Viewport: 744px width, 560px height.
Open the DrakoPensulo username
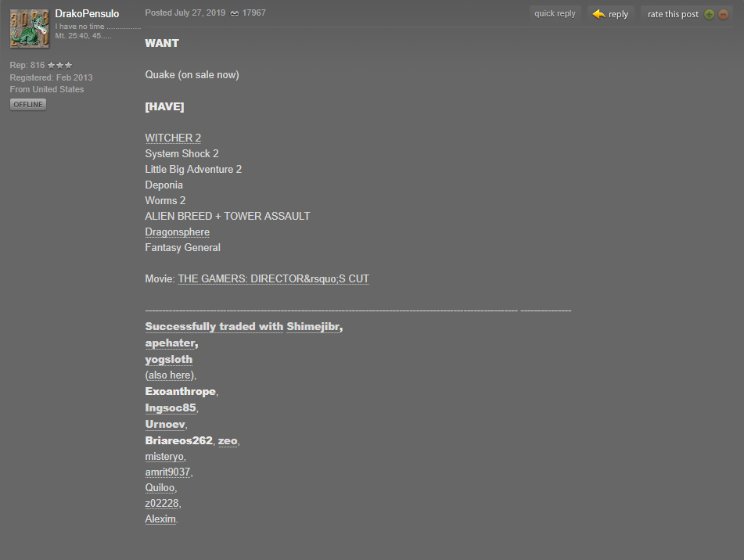click(87, 14)
